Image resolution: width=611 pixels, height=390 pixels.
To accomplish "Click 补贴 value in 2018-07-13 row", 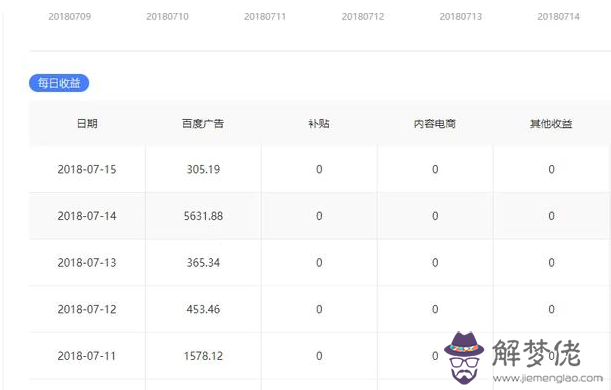I will 319,263.
